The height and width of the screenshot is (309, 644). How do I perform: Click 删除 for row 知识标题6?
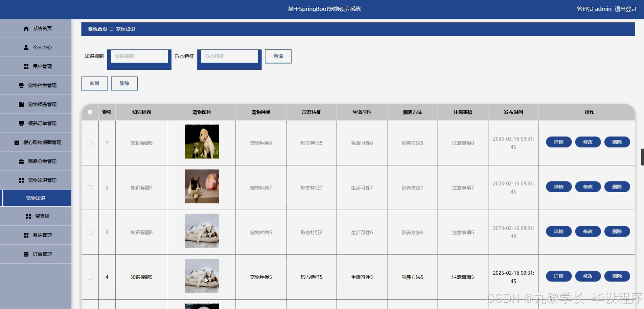[x=617, y=231]
